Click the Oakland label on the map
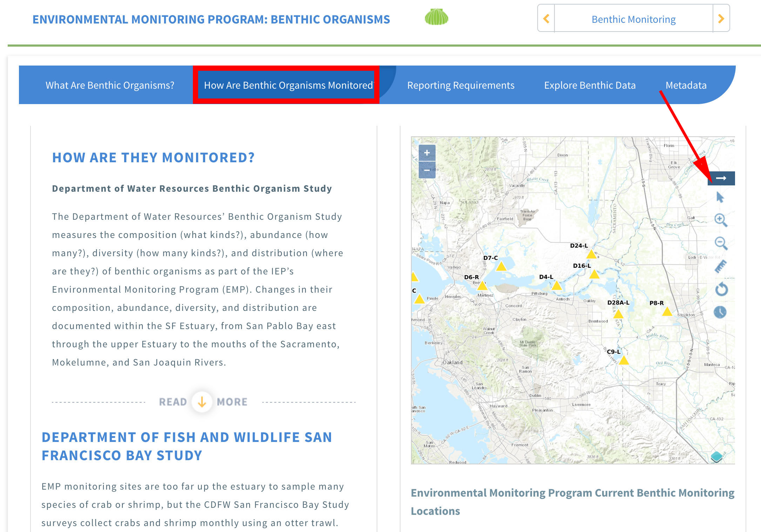The image size is (761, 532). pyautogui.click(x=452, y=362)
